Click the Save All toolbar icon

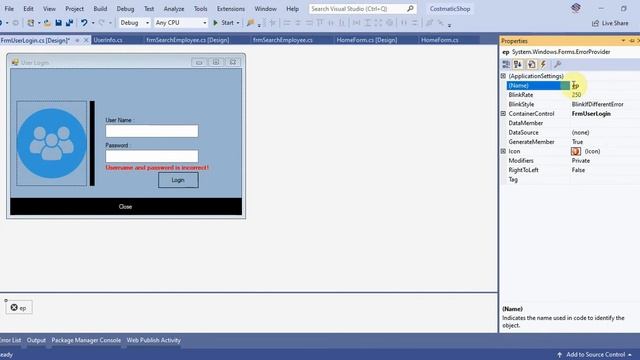(69, 23)
